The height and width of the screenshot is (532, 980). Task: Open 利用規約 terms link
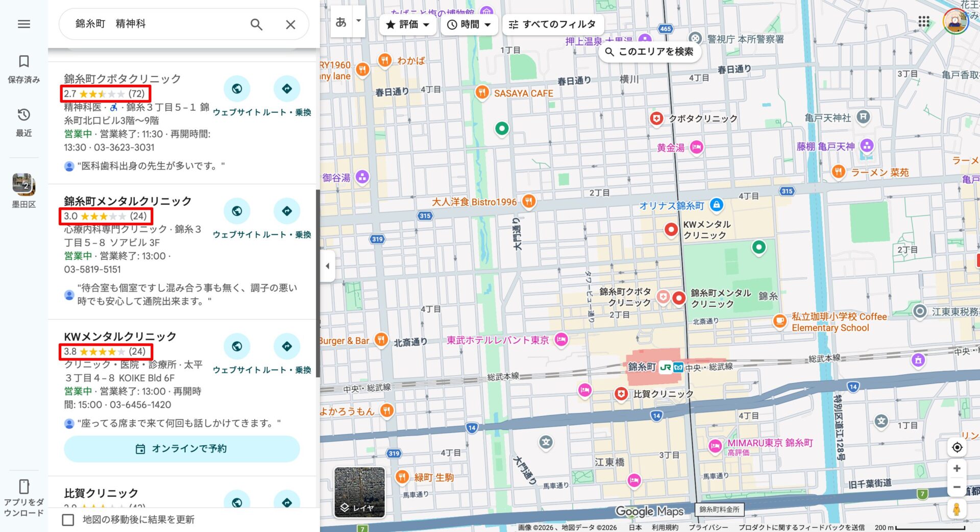(x=665, y=527)
